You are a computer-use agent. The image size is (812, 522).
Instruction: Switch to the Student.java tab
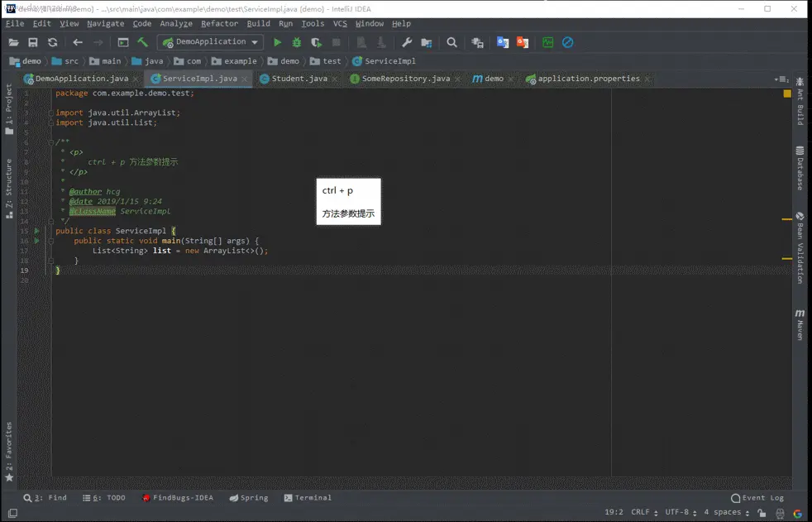coord(299,79)
